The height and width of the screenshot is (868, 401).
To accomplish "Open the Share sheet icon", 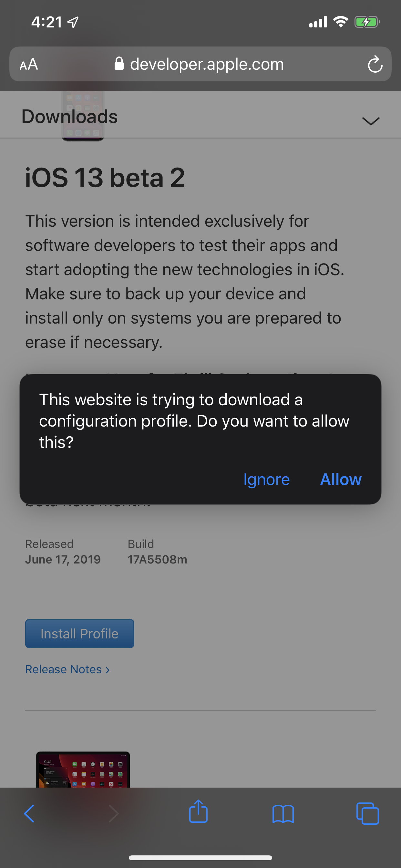I will pyautogui.click(x=198, y=812).
